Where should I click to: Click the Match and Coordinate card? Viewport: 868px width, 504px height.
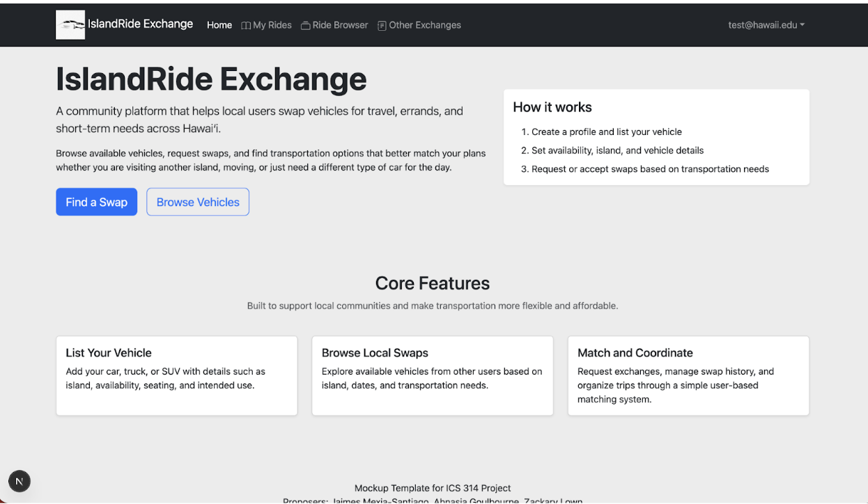(688, 375)
